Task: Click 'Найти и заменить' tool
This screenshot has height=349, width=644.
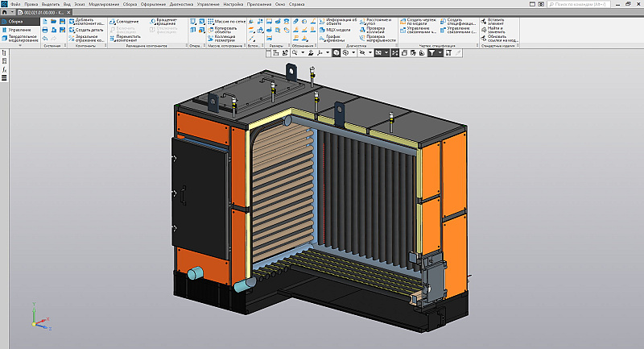Action: pyautogui.click(x=497, y=30)
